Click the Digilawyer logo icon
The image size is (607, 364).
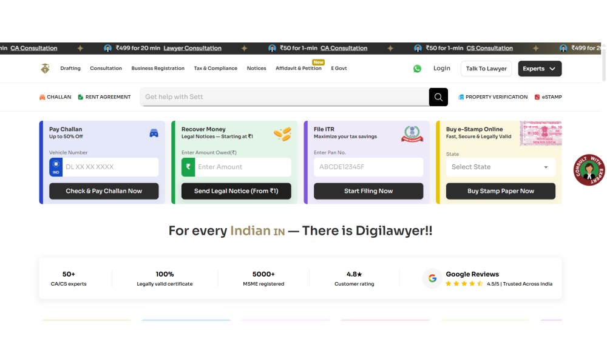point(45,69)
